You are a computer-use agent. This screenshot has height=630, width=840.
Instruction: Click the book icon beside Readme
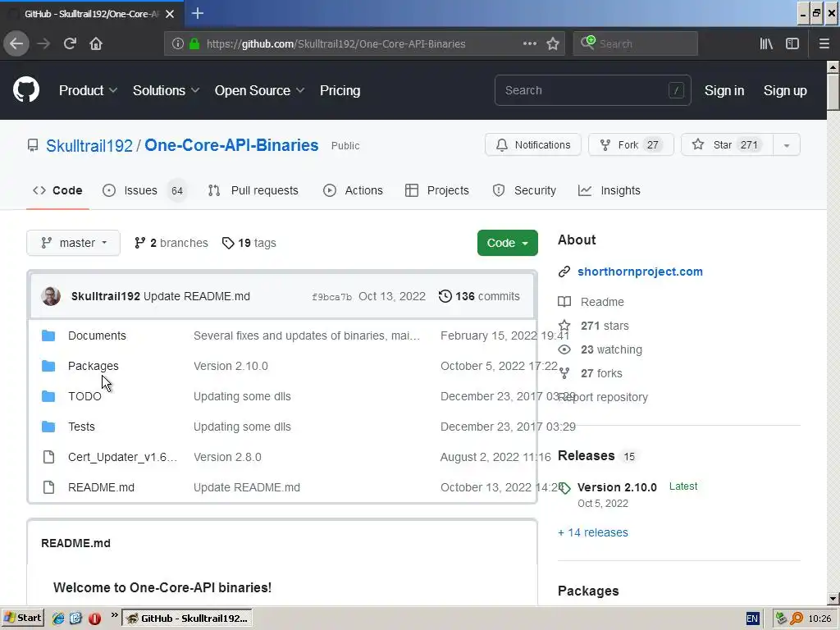(564, 302)
